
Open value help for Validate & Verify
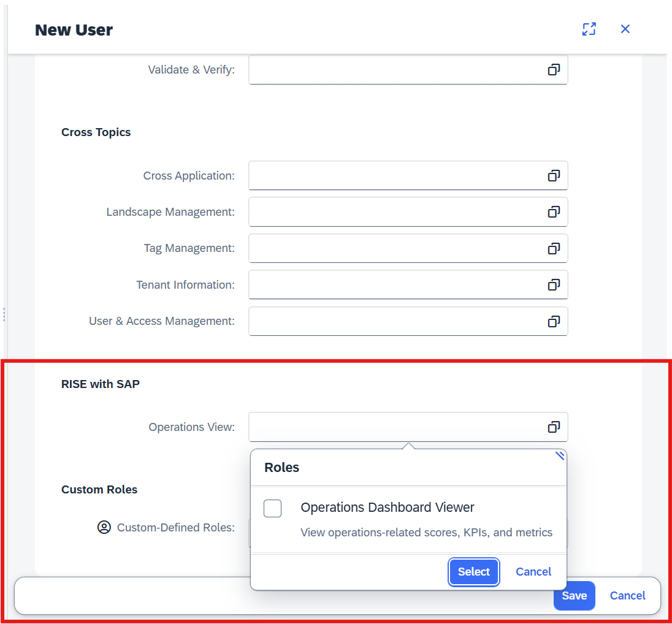(x=554, y=70)
